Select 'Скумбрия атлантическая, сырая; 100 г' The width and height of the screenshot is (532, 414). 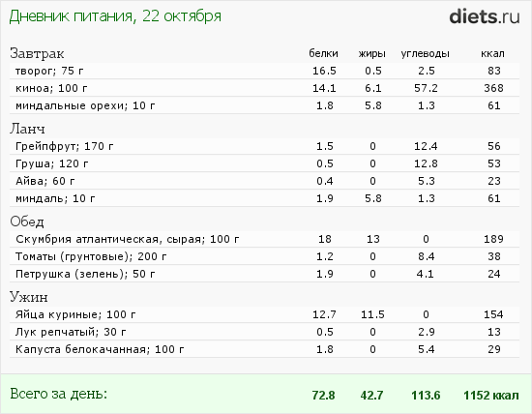(x=264, y=239)
